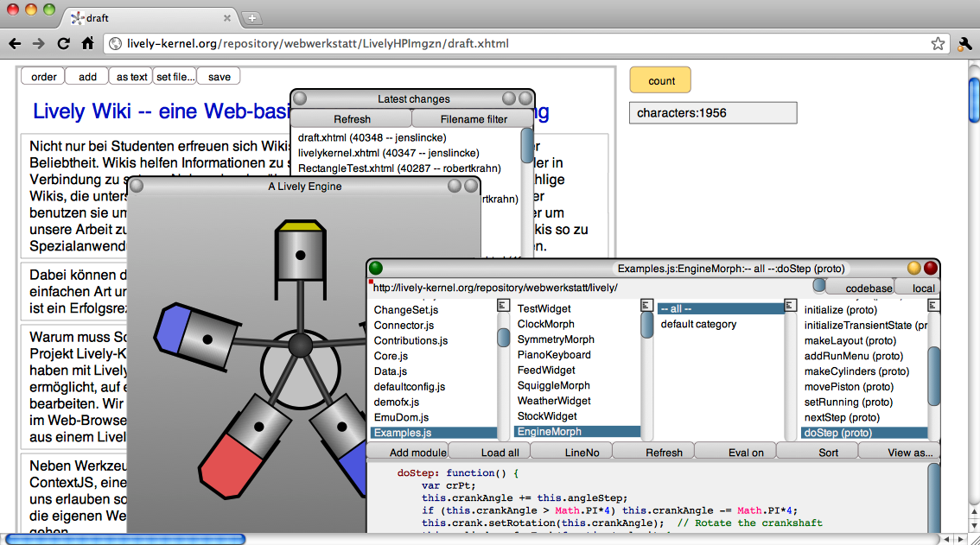
Task: Click the left circle button on the Latest changes window
Action: tap(300, 98)
